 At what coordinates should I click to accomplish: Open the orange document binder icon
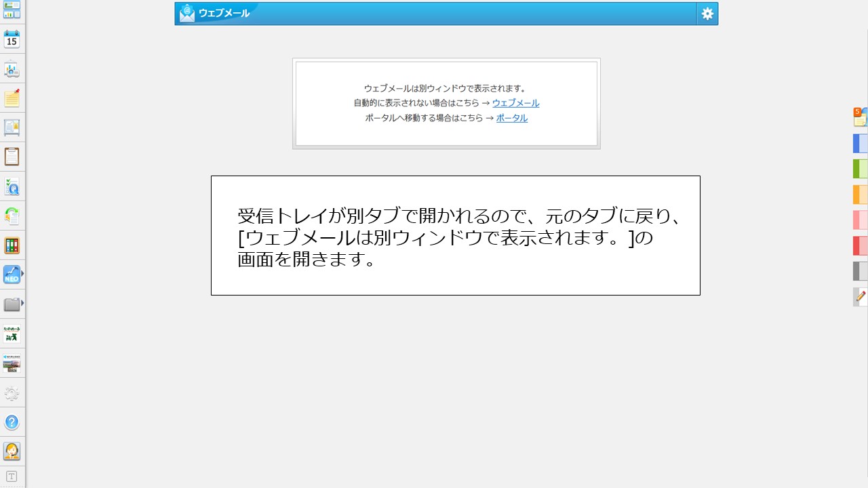(12, 245)
